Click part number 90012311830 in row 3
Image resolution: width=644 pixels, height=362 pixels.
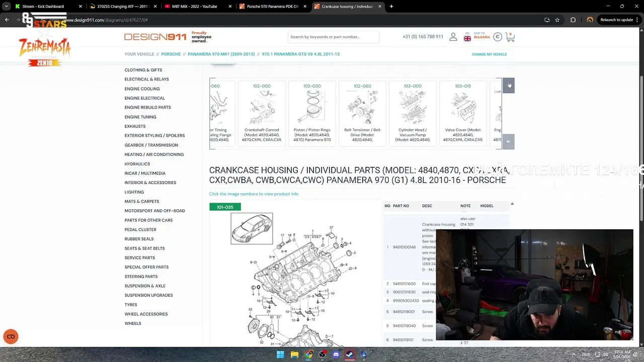click(x=404, y=292)
